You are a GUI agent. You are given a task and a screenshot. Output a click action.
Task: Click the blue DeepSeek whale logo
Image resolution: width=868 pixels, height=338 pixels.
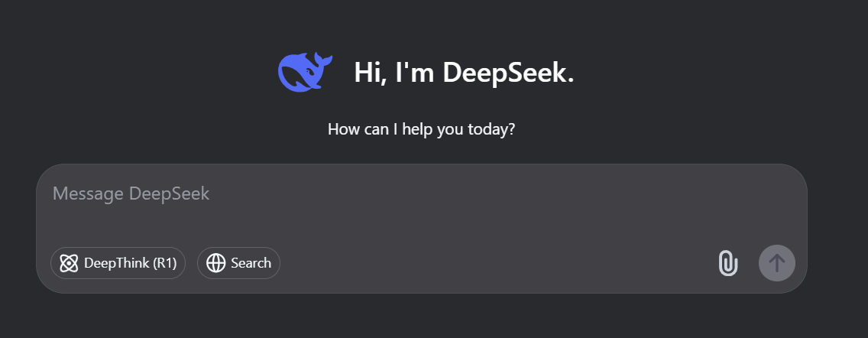[x=305, y=72]
